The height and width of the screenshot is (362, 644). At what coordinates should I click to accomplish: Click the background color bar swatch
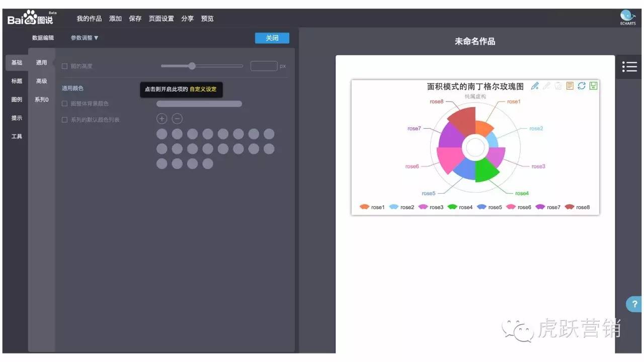click(x=199, y=104)
